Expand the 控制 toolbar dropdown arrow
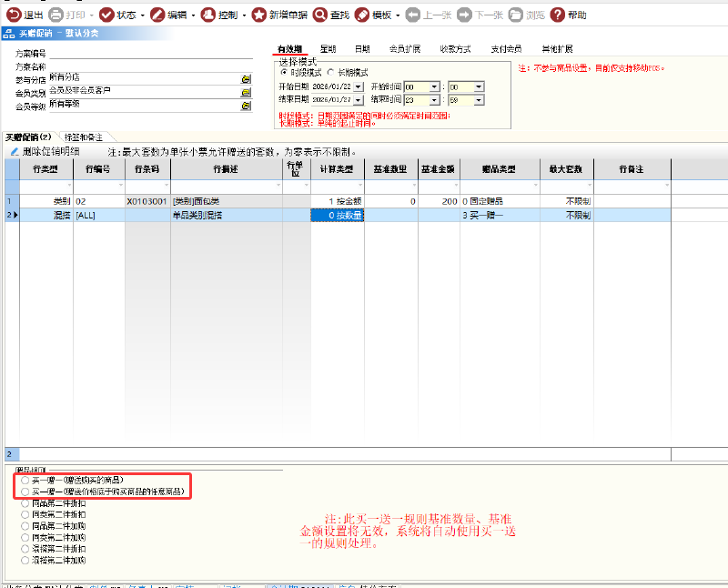This screenshot has width=728, height=588. pyautogui.click(x=244, y=15)
